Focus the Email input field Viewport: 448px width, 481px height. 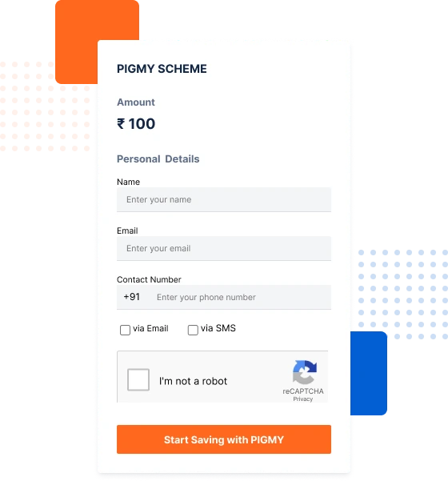(224, 248)
